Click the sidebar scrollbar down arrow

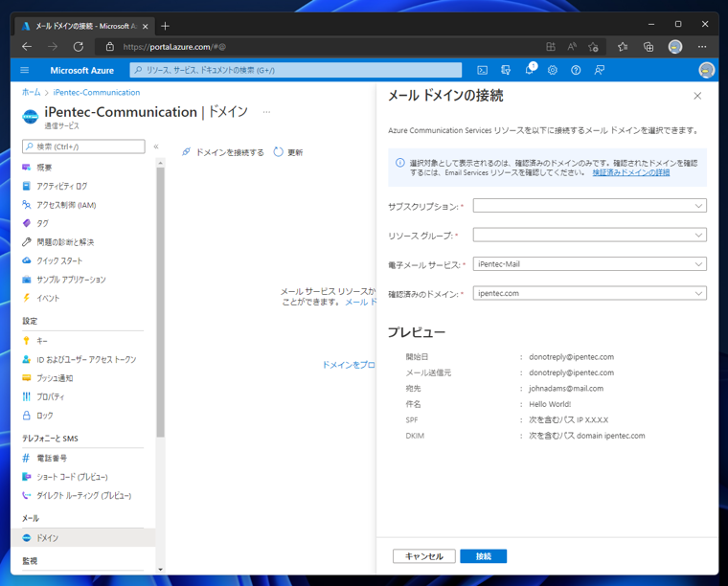[x=160, y=570]
